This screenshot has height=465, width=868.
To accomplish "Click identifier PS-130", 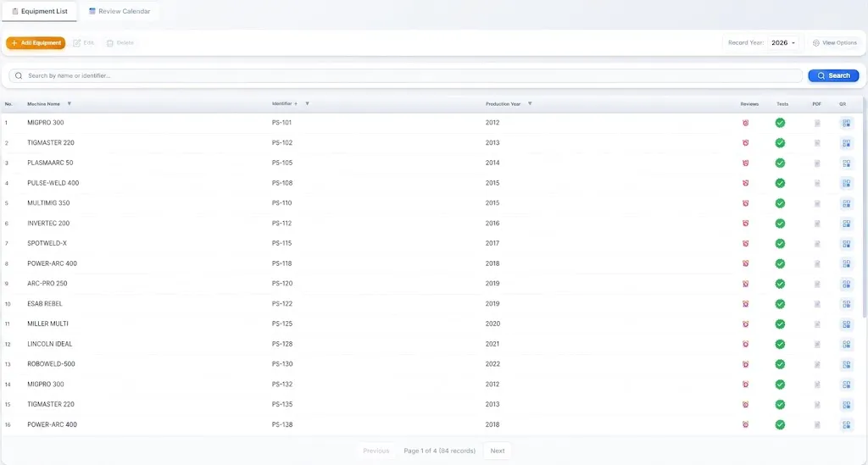I will (281, 364).
